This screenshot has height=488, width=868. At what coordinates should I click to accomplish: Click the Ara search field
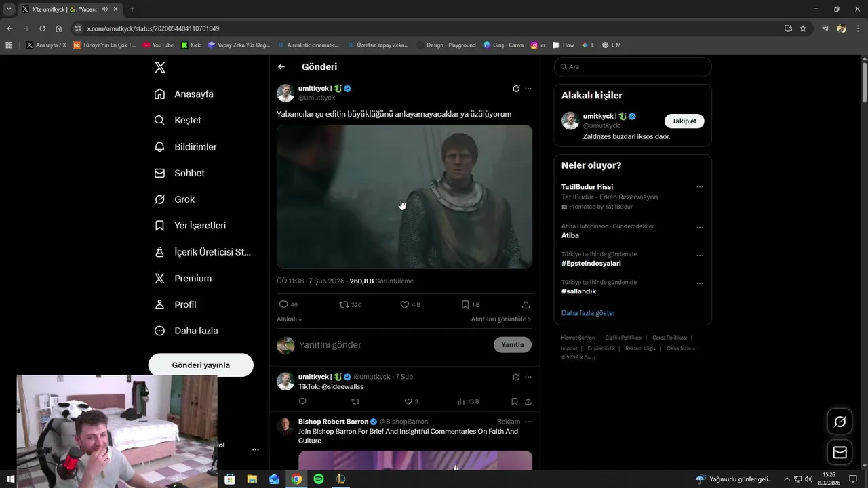pos(633,66)
